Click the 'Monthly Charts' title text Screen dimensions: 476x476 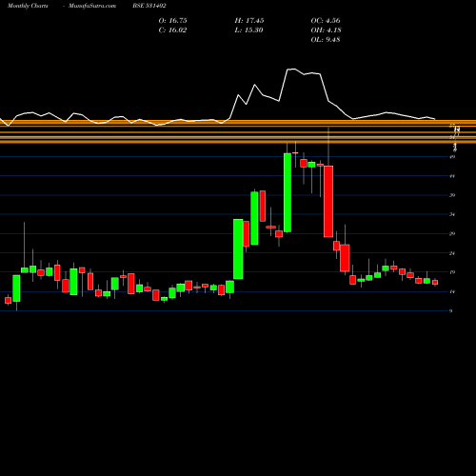[x=28, y=6]
